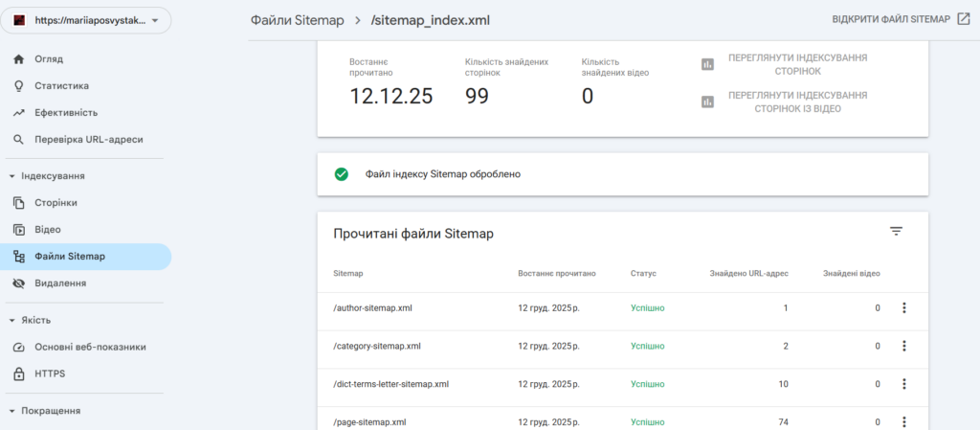Click ПЕРЕГЛЯНУТИ ІНДЕКСУВАННЯ СТОРІНОК button
Viewport: 980px width, 430px height.
796,64
